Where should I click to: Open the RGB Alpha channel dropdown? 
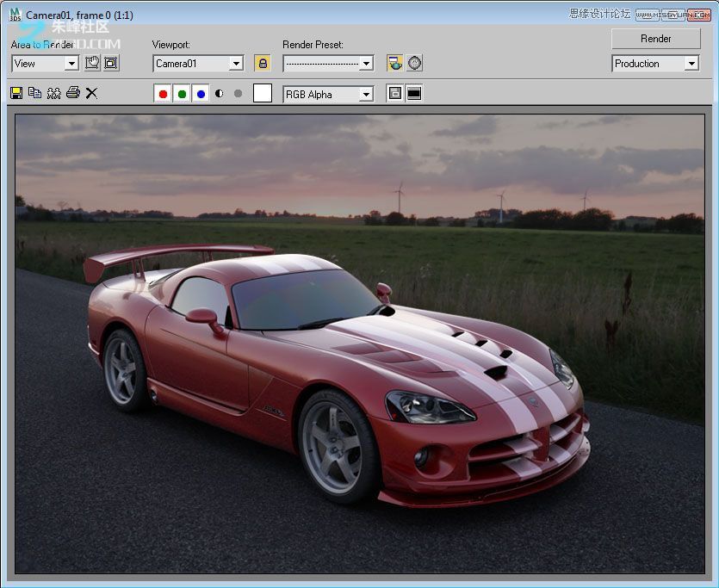point(366,95)
